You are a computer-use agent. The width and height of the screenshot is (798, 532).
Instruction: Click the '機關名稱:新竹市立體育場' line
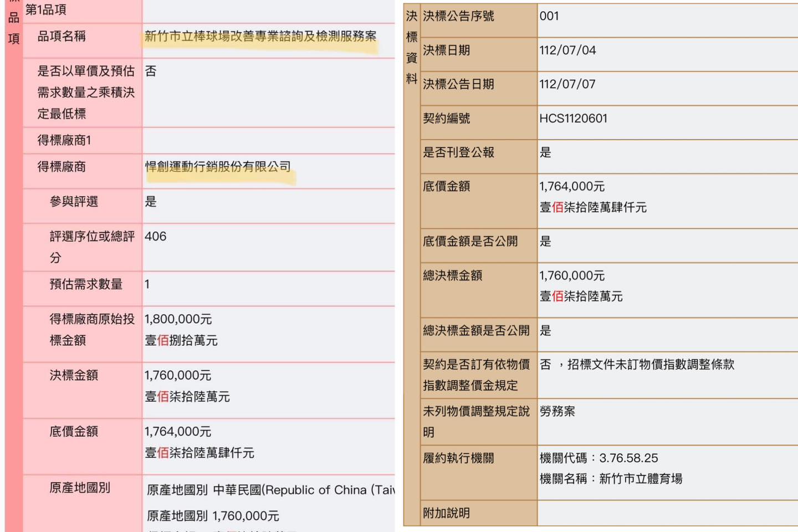click(x=611, y=478)
